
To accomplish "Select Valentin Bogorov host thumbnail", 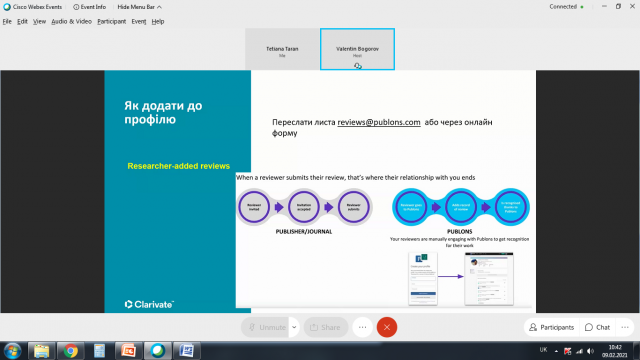I will [x=357, y=49].
